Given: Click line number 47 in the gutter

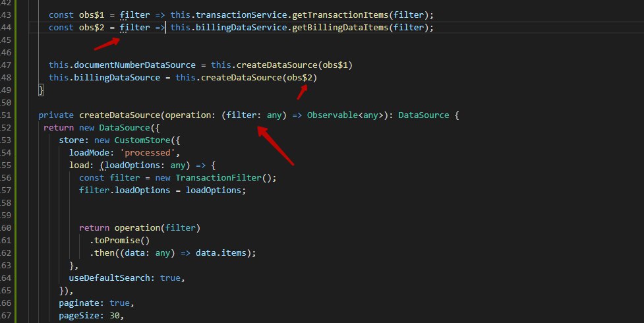Looking at the screenshot, I should pyautogui.click(x=6, y=65).
